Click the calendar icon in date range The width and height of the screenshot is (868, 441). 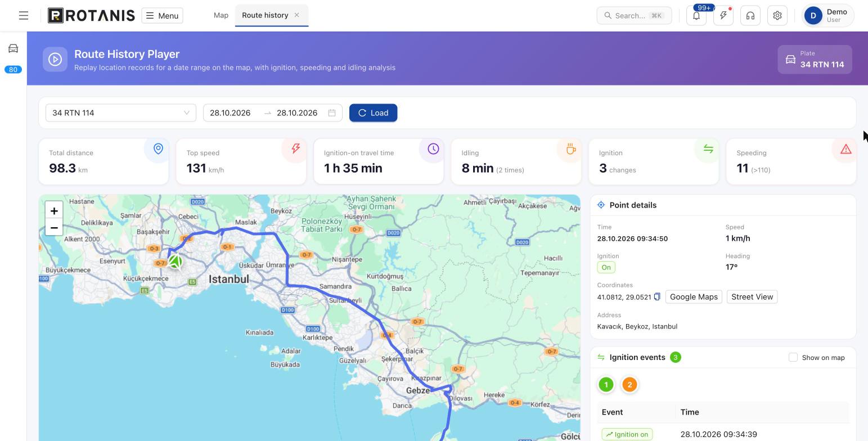(x=332, y=113)
